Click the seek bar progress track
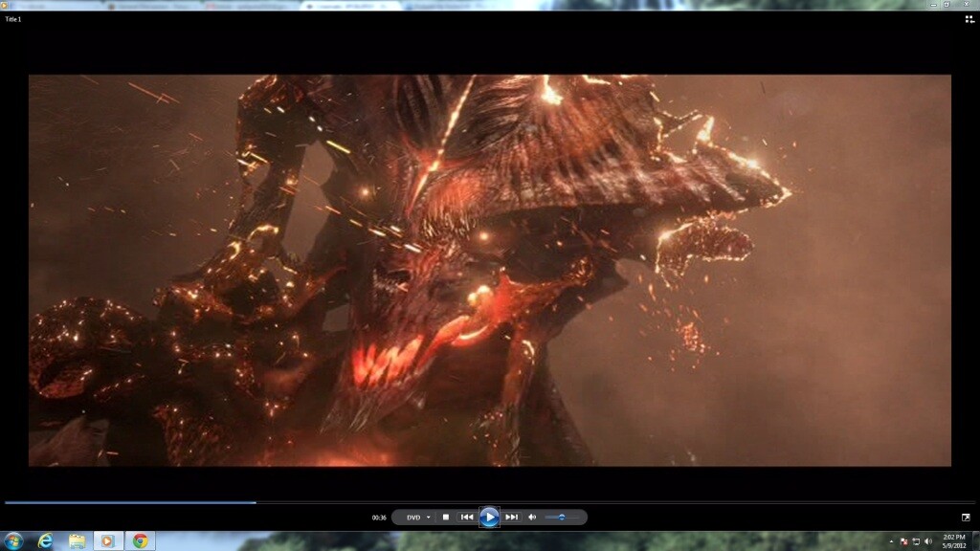The image size is (980, 551). point(490,501)
